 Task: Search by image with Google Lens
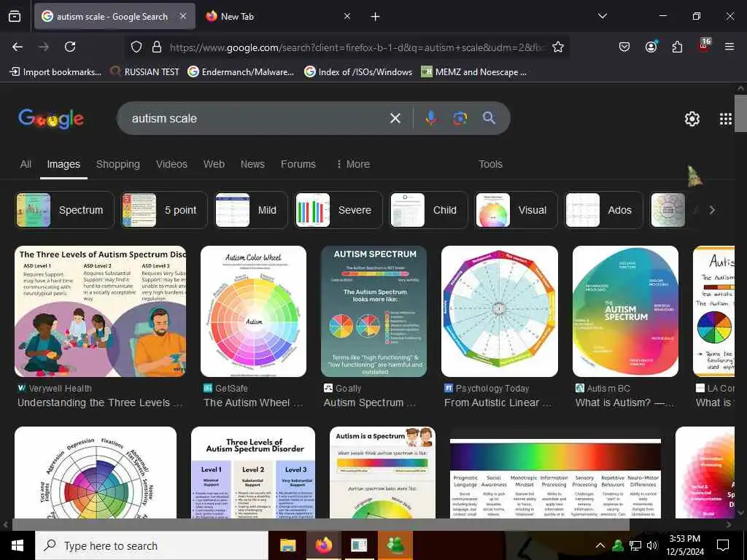pos(460,118)
